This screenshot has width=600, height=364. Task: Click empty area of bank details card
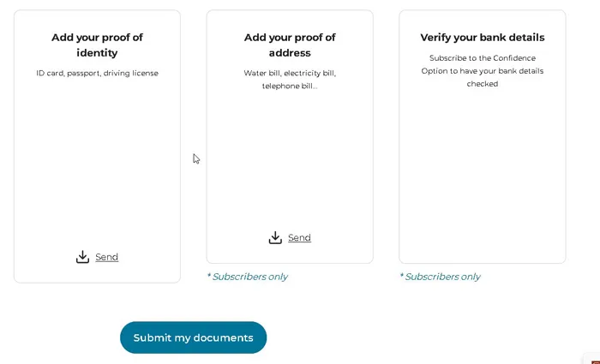[x=482, y=172]
